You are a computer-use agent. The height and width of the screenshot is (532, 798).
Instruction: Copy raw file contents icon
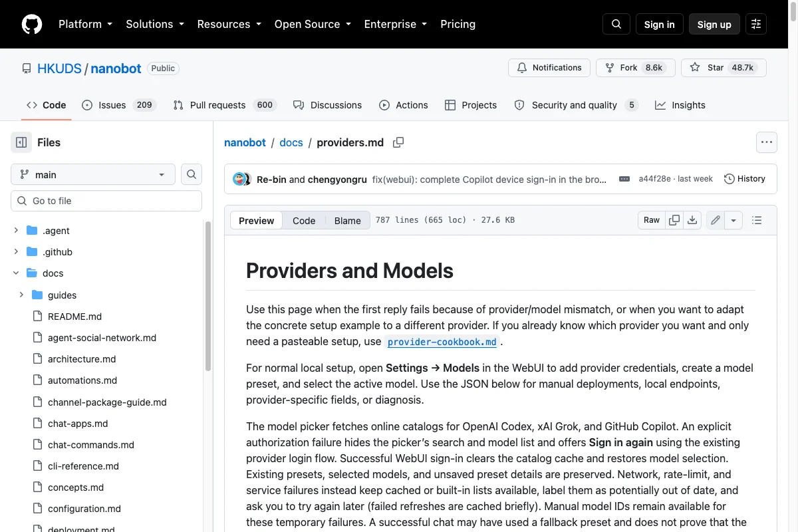point(674,220)
